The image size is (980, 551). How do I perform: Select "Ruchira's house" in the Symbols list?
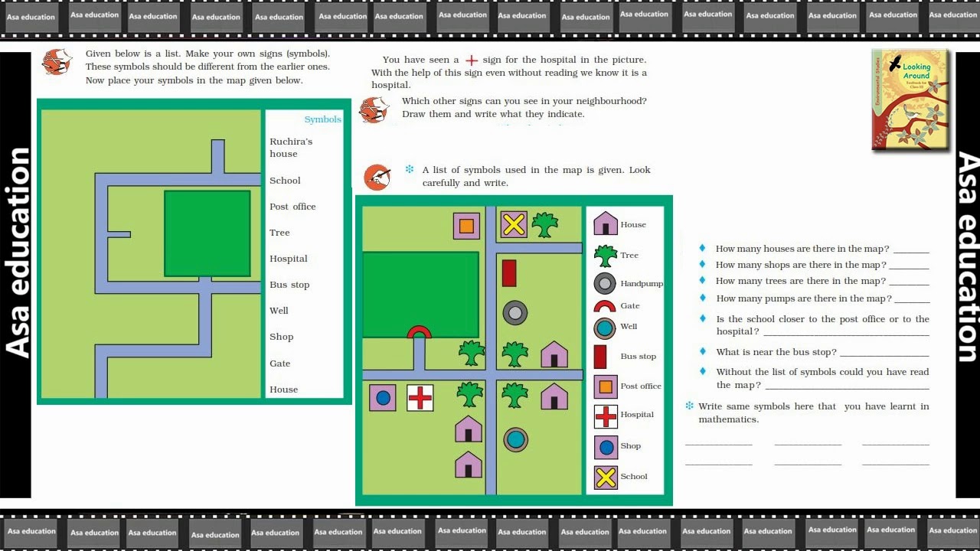[291, 148]
